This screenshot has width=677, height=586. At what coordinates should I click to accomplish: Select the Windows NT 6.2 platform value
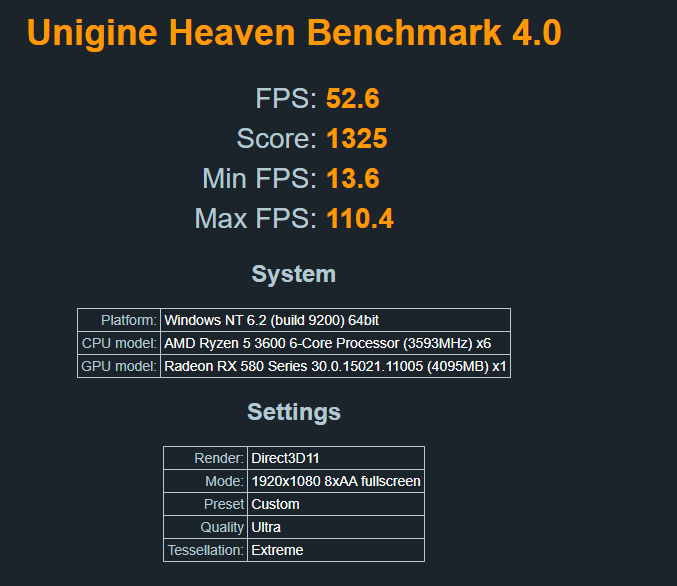click(335, 320)
